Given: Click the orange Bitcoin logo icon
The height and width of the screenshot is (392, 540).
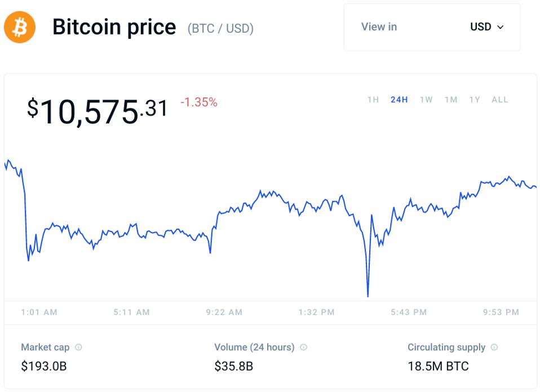Looking at the screenshot, I should (20, 27).
